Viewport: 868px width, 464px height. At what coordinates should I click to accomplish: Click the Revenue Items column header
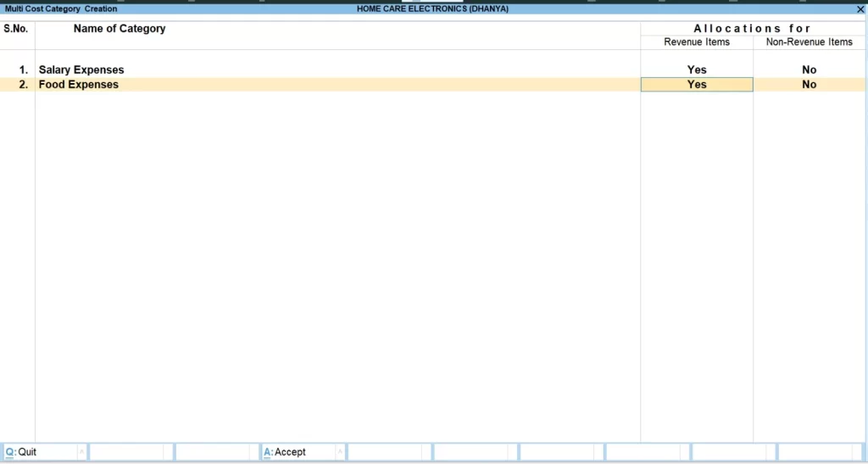point(697,42)
